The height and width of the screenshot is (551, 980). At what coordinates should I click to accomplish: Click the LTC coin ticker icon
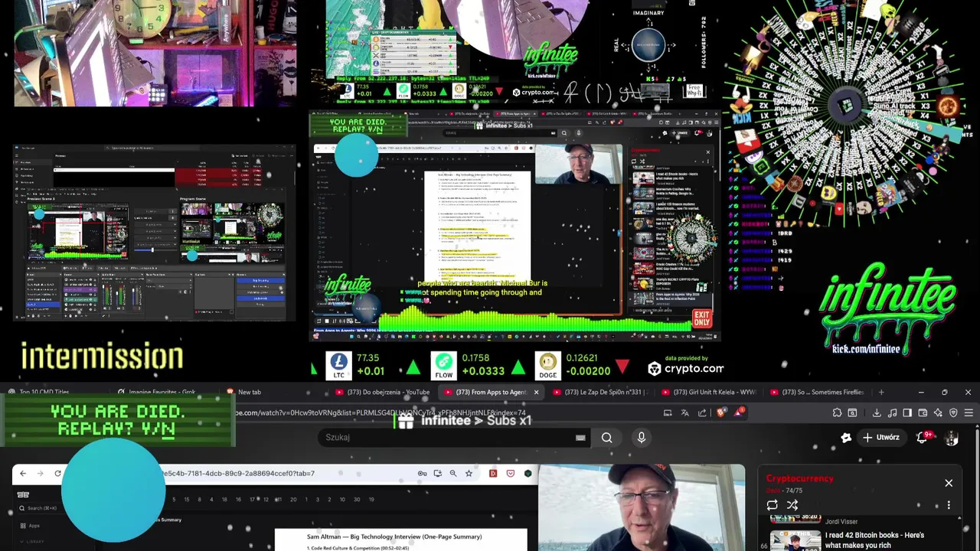pos(338,365)
